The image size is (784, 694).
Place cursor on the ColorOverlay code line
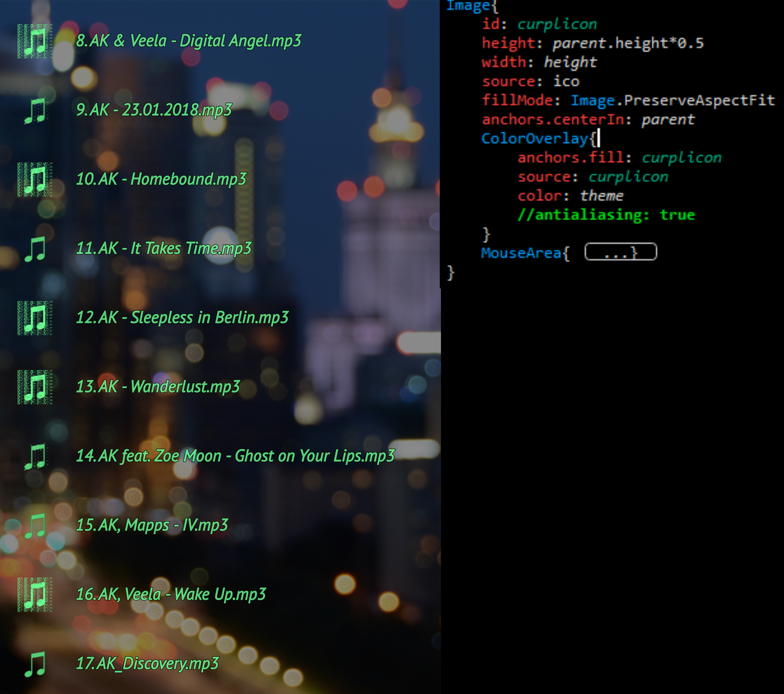(540, 138)
